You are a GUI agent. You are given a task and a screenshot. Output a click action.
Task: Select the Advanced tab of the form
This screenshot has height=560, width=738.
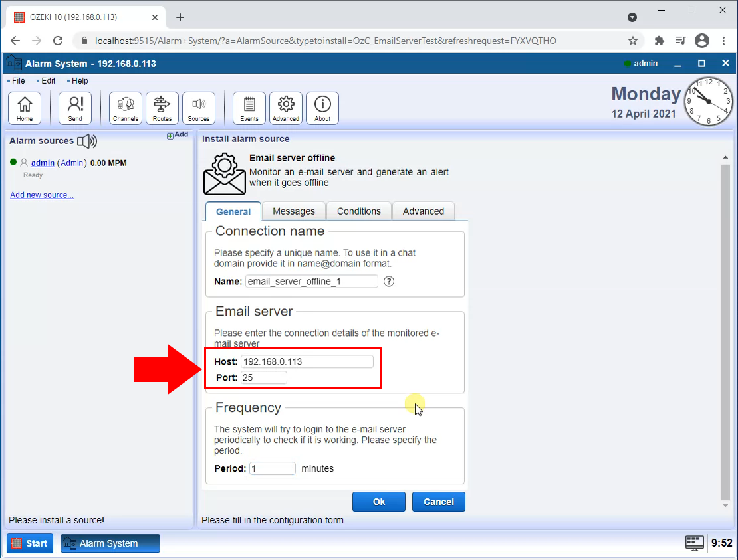coord(423,211)
